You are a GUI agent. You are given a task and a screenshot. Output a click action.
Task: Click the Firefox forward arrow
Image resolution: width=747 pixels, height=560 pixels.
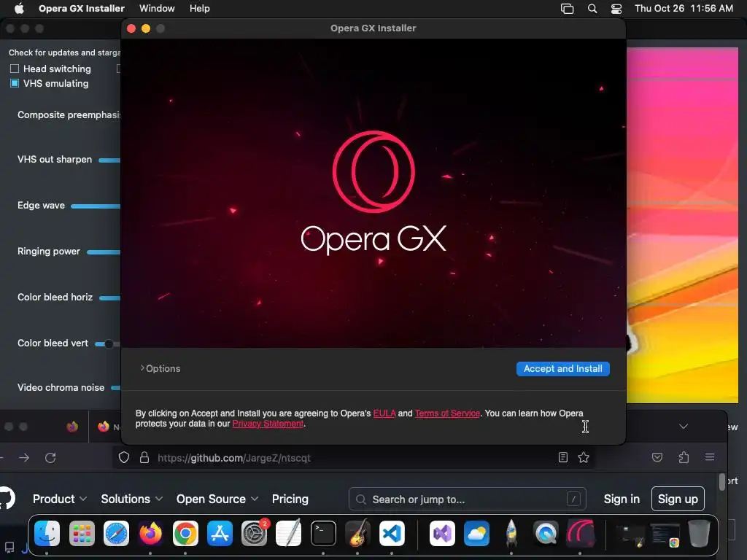pyautogui.click(x=24, y=458)
